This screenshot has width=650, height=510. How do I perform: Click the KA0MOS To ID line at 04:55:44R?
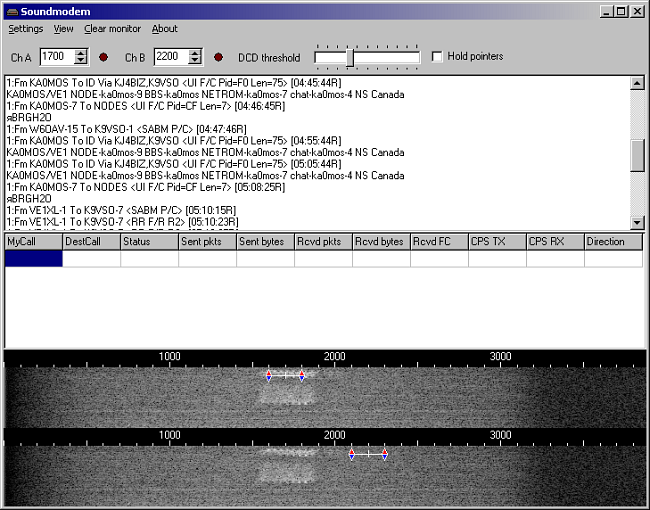coord(174,141)
